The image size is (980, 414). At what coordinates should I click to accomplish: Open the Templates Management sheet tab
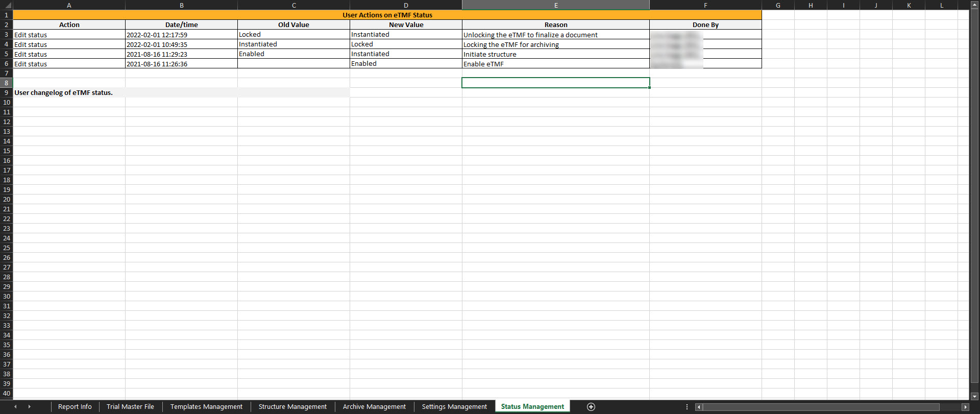tap(206, 407)
